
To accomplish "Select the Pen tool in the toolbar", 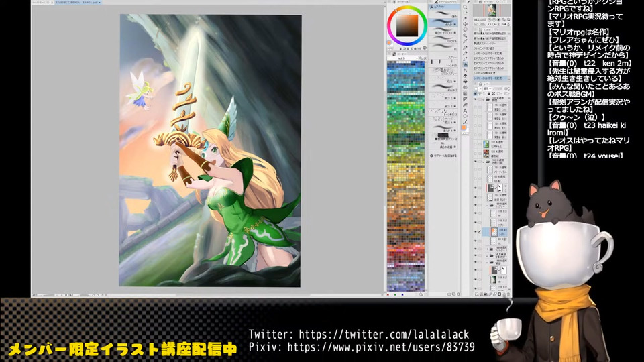I will 466,47.
